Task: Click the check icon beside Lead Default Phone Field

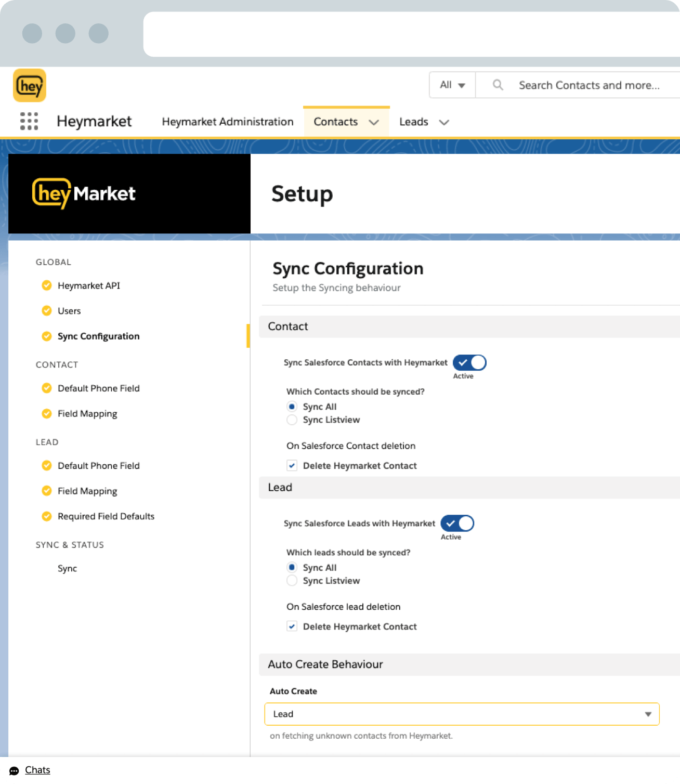Action: [x=47, y=466]
